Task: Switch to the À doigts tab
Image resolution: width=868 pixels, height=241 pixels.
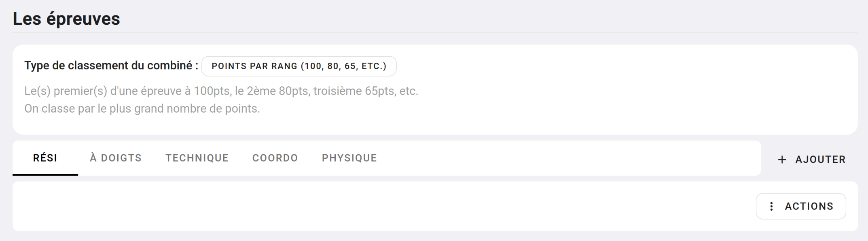Action: [x=116, y=158]
